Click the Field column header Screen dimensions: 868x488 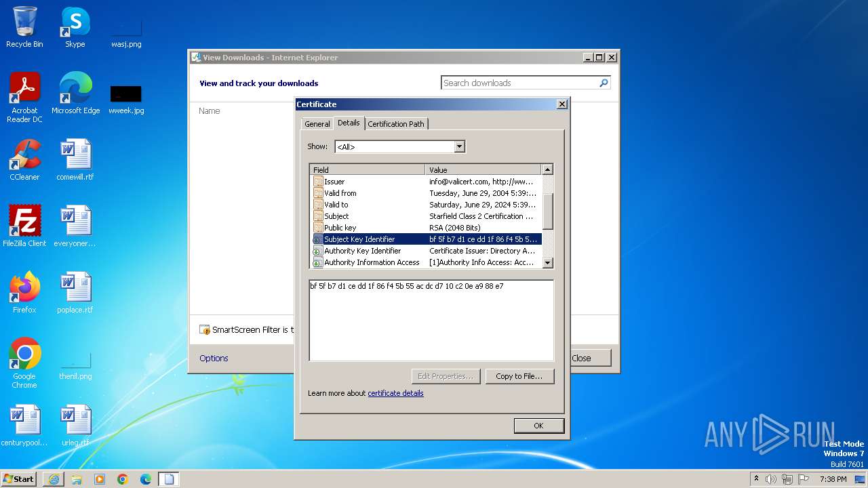pyautogui.click(x=368, y=169)
